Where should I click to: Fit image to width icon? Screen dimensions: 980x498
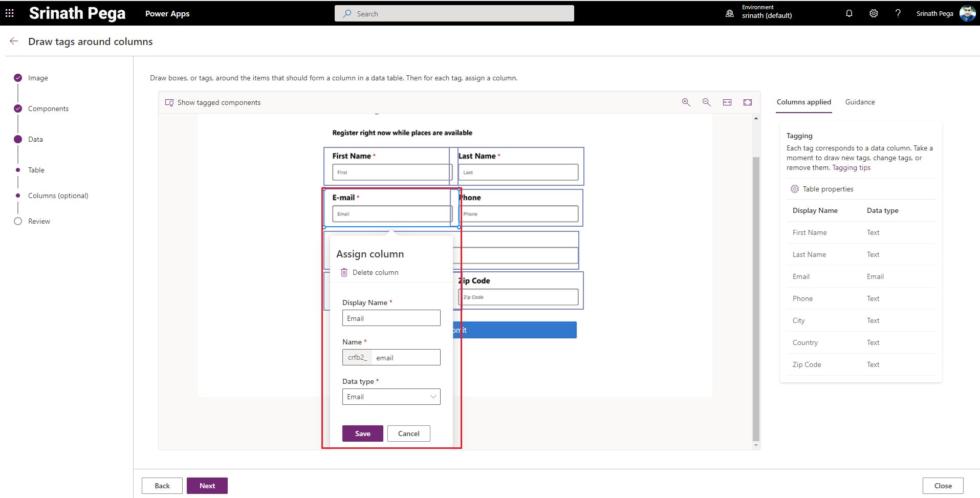(727, 102)
